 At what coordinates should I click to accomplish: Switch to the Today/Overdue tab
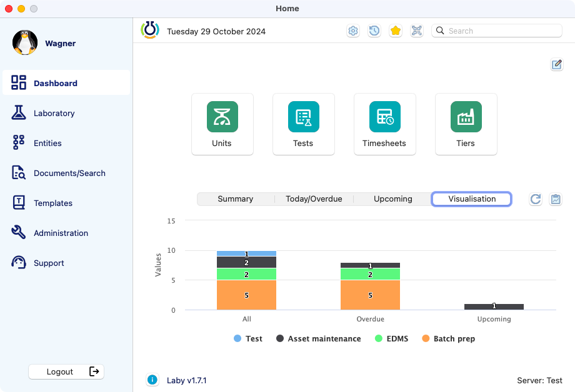click(314, 199)
